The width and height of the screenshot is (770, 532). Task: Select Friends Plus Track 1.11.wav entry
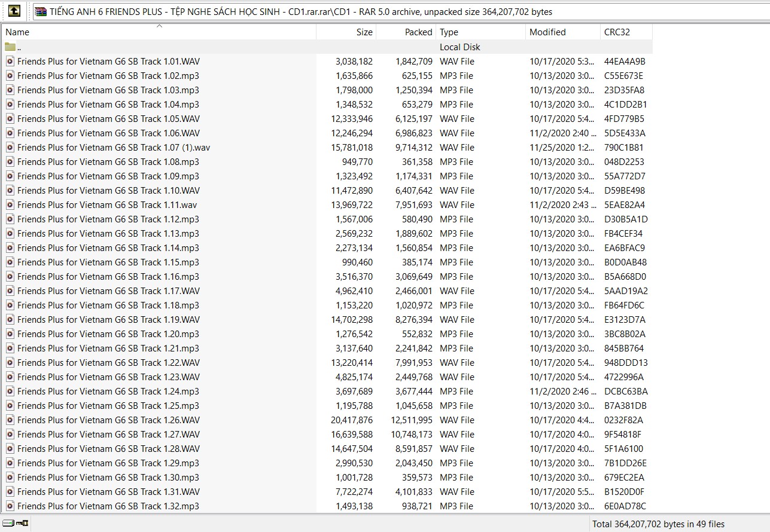pos(107,204)
